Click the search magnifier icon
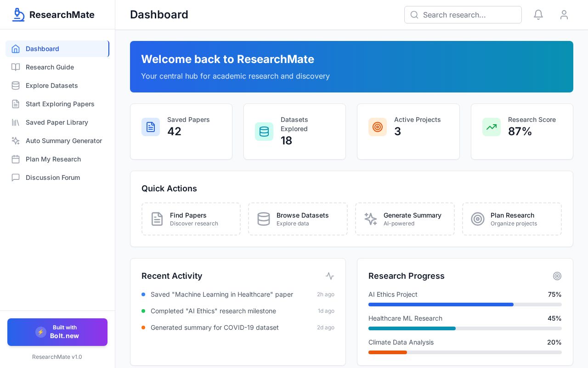Image resolution: width=588 pixels, height=368 pixels. pos(414,15)
